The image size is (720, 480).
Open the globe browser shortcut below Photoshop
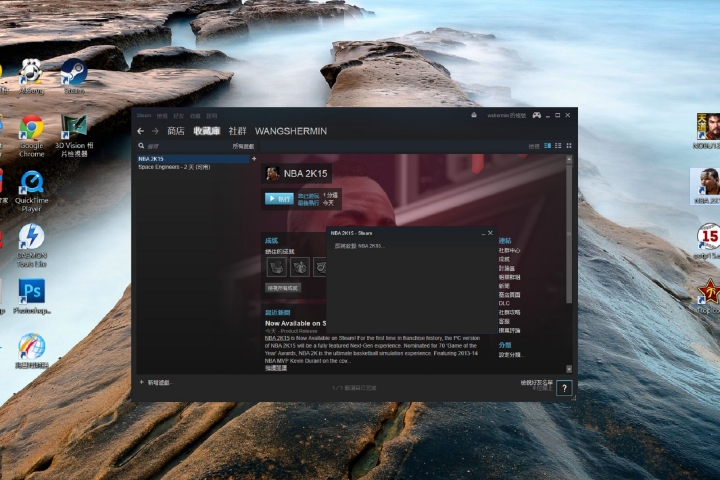(31, 351)
